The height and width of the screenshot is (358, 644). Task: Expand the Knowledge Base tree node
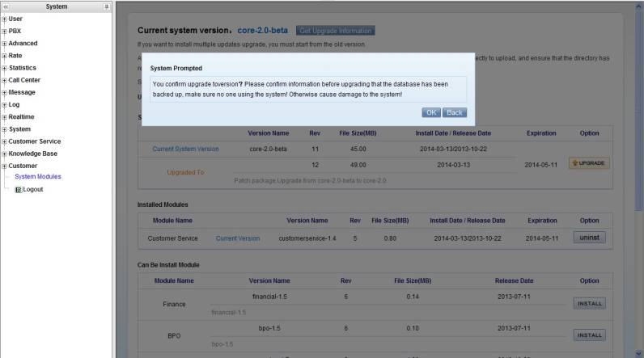[x=5, y=154]
